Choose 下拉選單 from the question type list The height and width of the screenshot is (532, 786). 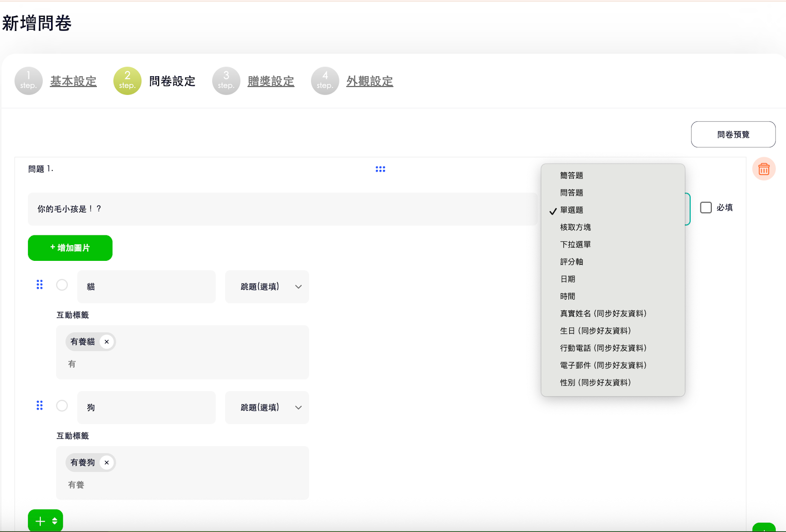click(x=575, y=245)
